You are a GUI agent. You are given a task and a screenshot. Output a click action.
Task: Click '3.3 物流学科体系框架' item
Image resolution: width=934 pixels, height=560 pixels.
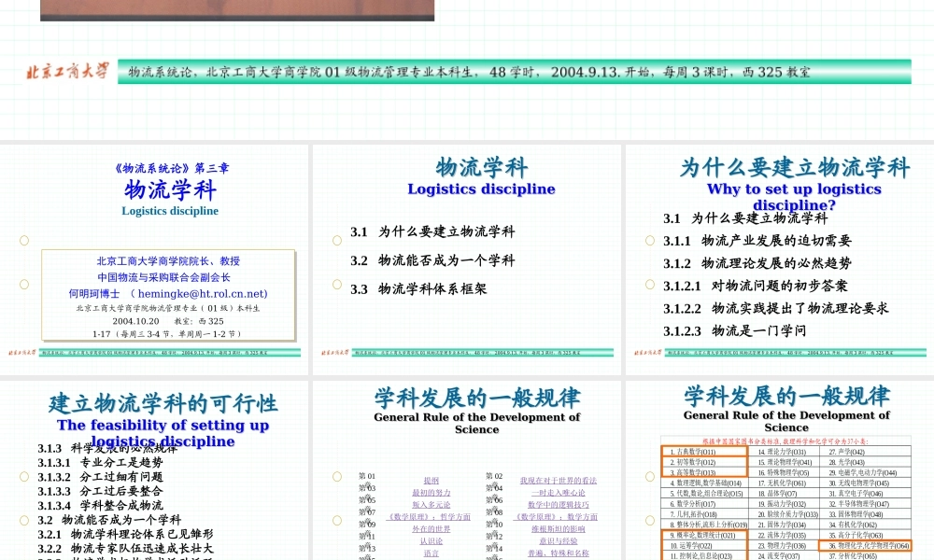click(x=418, y=288)
